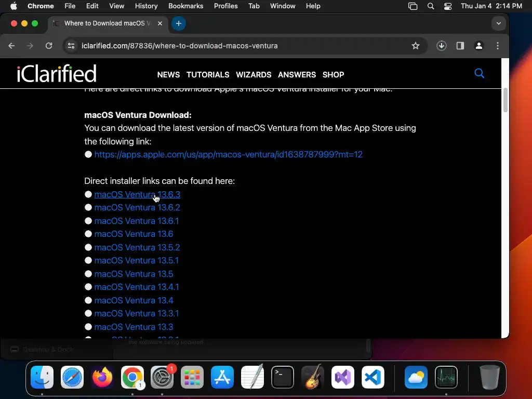Open the Mac App Store Ventura link
Screen dimensions: 532x399
pyautogui.click(x=229, y=155)
